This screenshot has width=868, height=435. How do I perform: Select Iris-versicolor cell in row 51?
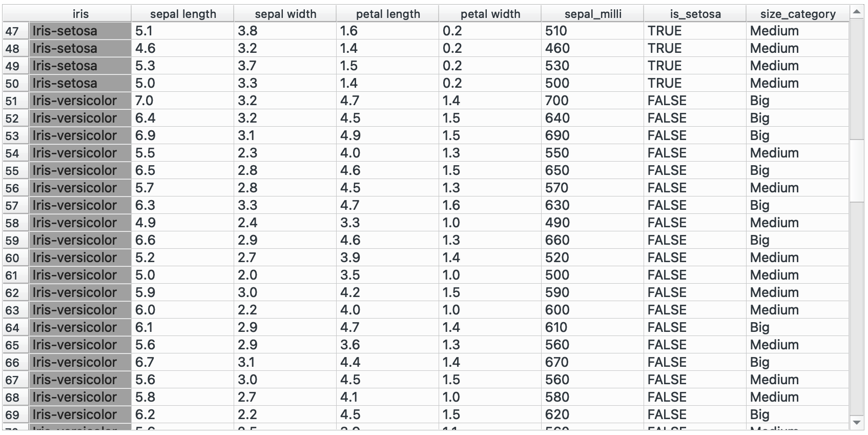(80, 101)
